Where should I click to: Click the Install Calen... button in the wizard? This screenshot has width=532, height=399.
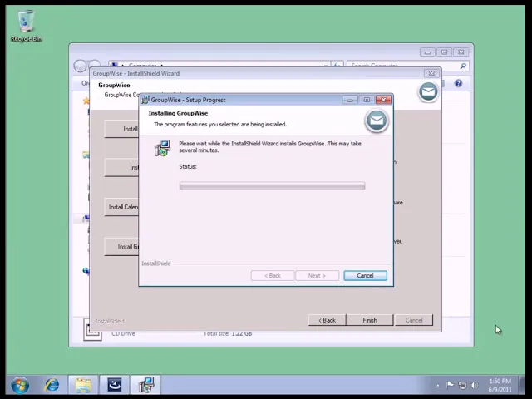(x=121, y=207)
